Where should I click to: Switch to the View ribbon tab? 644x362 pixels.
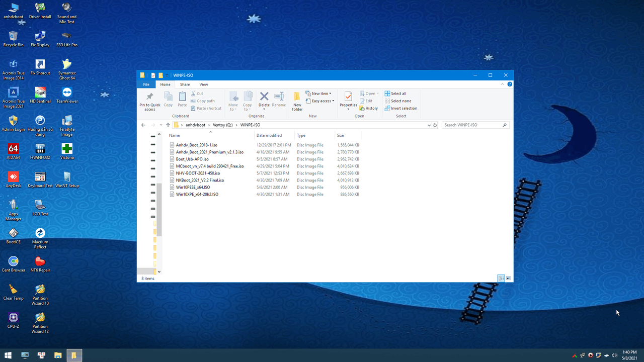point(204,84)
